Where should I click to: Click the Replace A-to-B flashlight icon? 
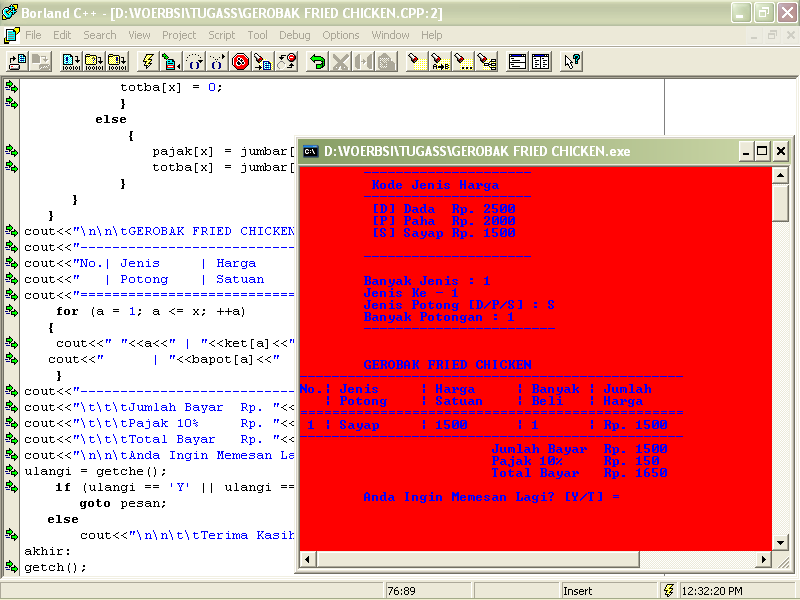pyautogui.click(x=440, y=62)
